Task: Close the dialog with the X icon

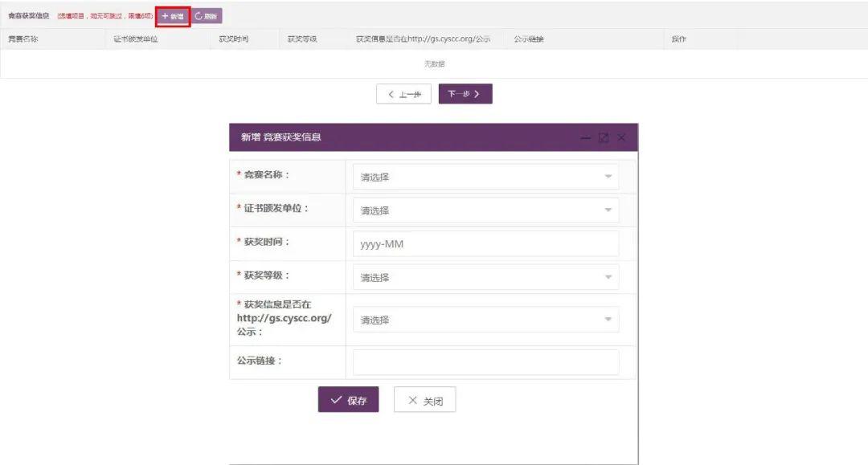Action: click(x=621, y=138)
